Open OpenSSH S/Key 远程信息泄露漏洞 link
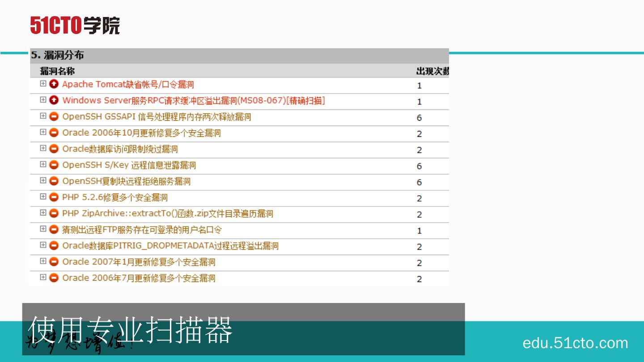This screenshot has height=362, width=644. (x=129, y=165)
